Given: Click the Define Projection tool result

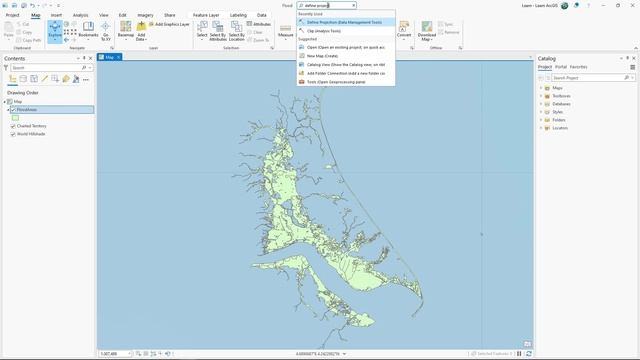Looking at the screenshot, I should 346,22.
